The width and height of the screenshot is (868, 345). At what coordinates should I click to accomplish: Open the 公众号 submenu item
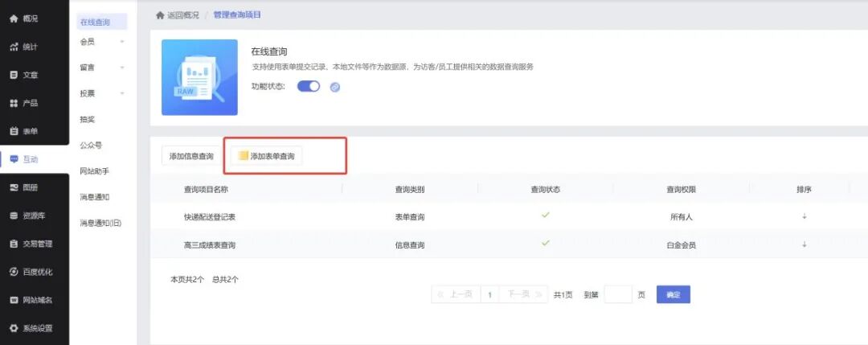[91, 146]
